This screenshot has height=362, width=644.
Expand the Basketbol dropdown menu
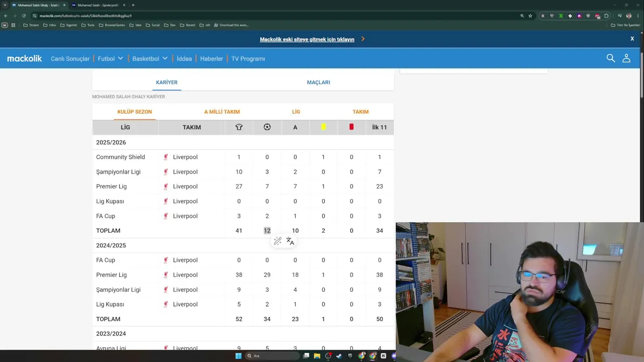(150, 59)
